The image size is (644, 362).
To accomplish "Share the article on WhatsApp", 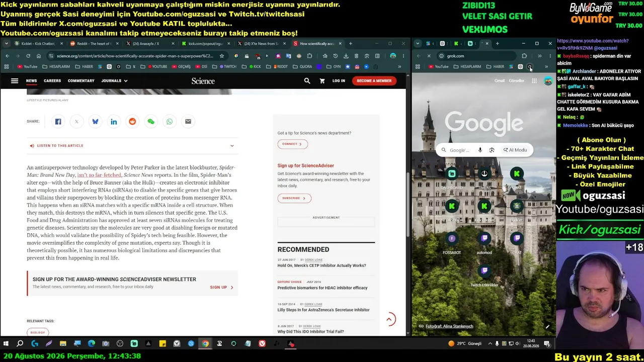I will click(x=170, y=122).
